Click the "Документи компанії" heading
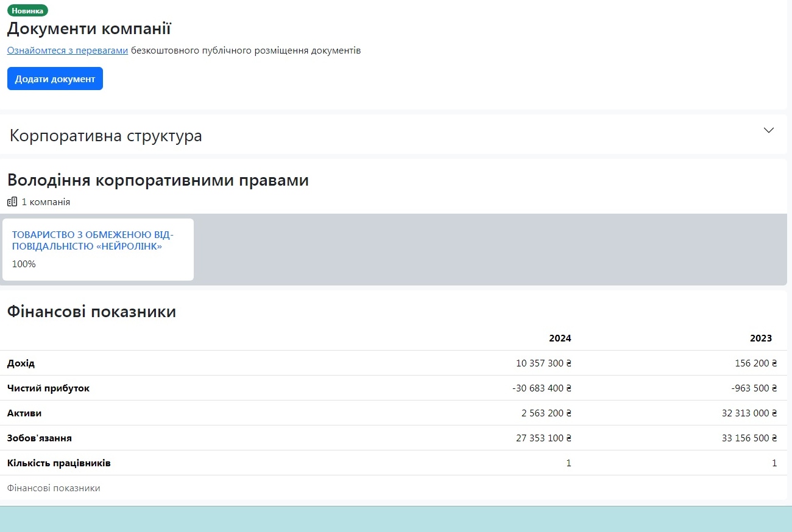The width and height of the screenshot is (792, 532). [x=89, y=29]
